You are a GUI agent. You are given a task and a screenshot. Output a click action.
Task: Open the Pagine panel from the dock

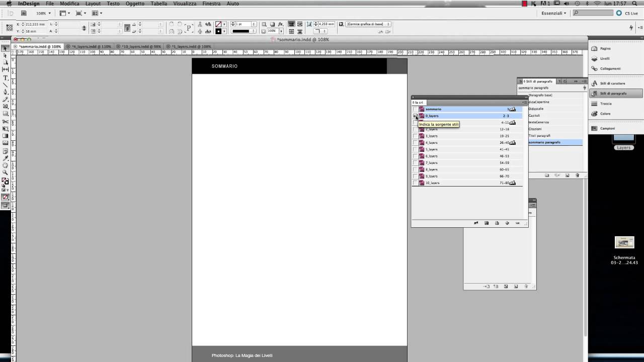click(x=605, y=49)
